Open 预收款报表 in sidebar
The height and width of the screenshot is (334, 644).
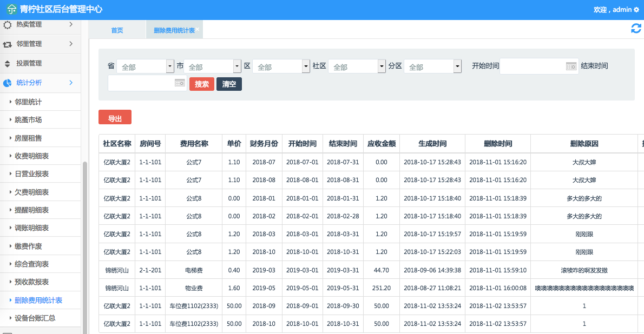point(40,282)
